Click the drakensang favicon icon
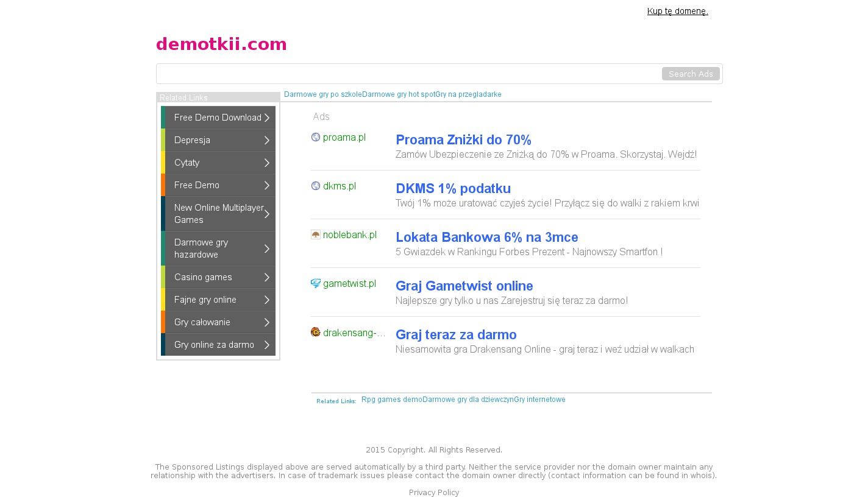The image size is (868, 497). (316, 332)
